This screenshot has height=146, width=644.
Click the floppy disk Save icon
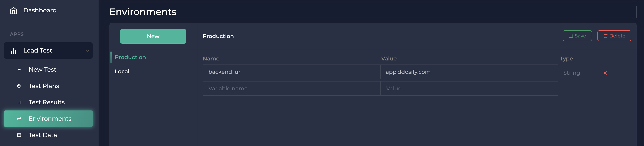pyautogui.click(x=571, y=36)
